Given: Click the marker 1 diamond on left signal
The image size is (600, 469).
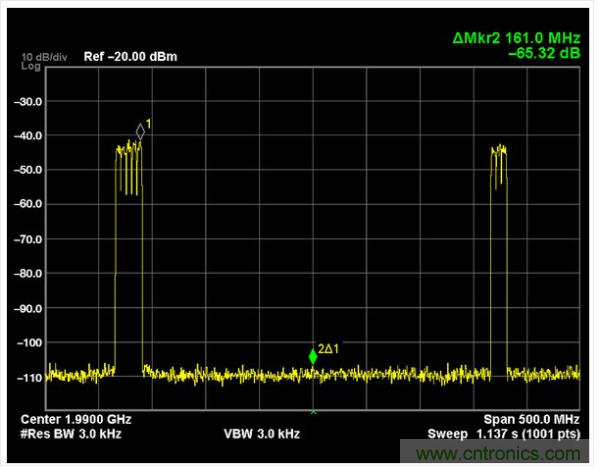Looking at the screenshot, I should tap(141, 131).
